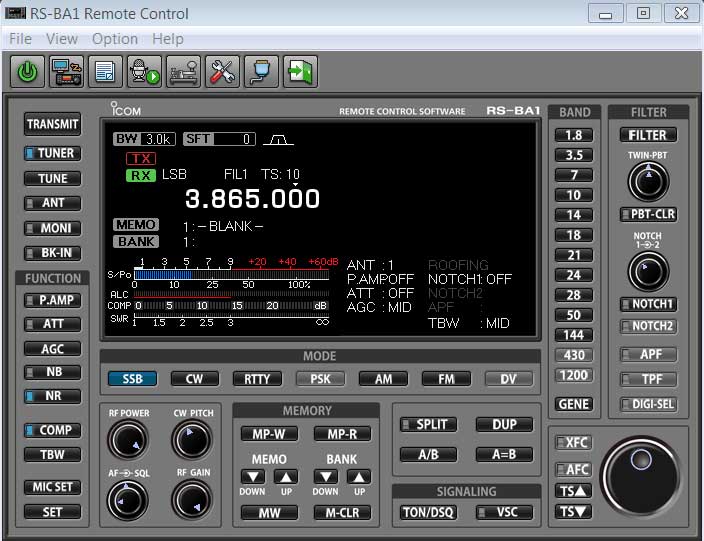
Task: Toggle the ANT antenna button
Action: 53,203
